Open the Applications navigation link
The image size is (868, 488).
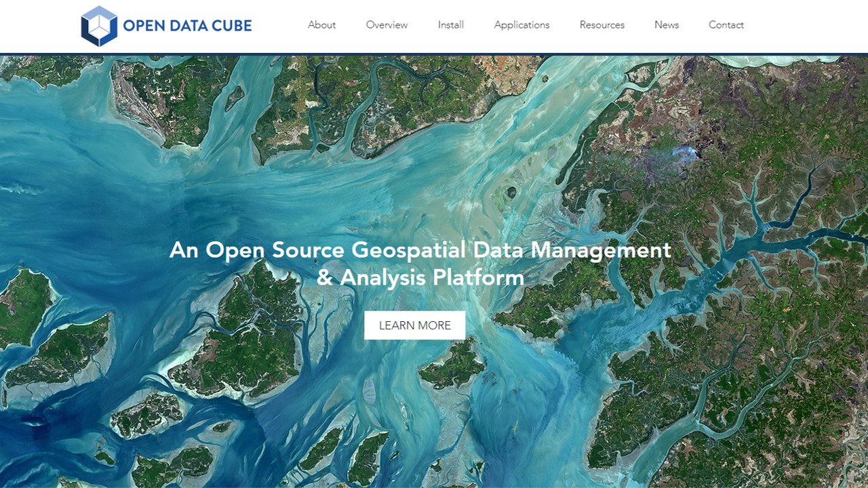521,25
